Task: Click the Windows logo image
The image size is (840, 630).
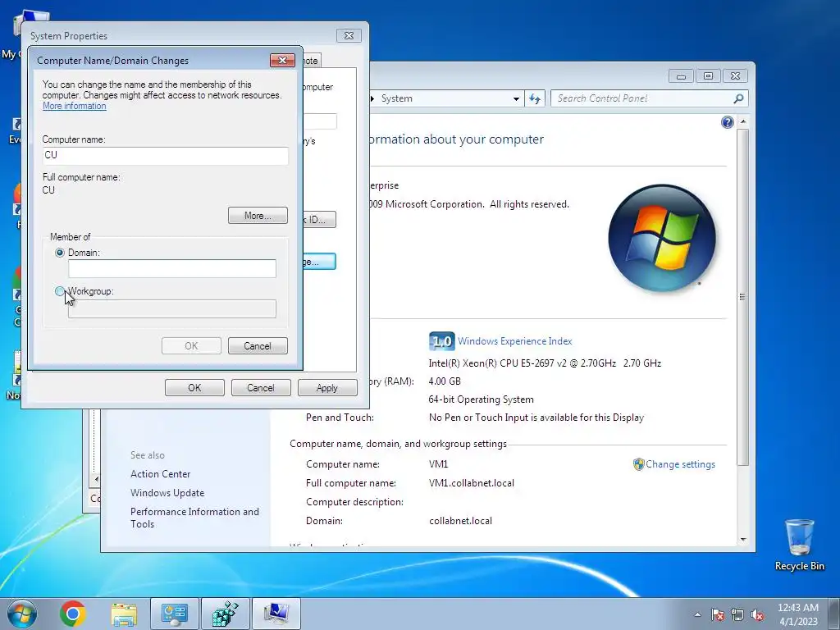Action: 663,238
